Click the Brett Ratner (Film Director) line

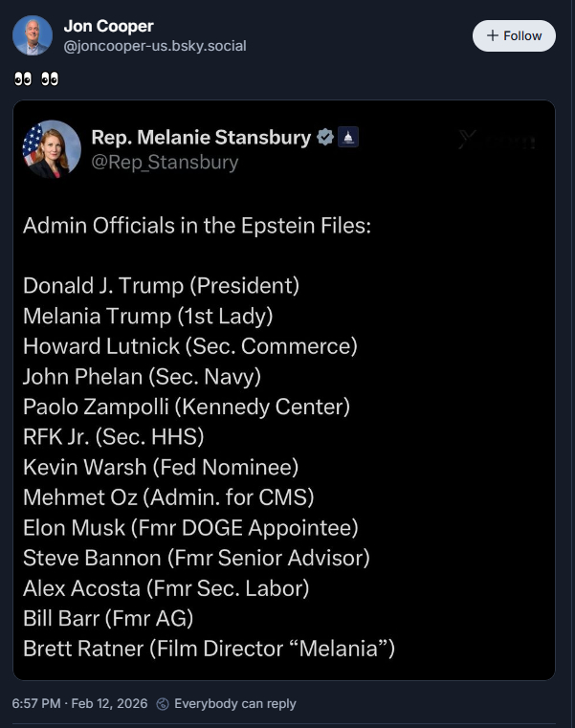pos(209,649)
